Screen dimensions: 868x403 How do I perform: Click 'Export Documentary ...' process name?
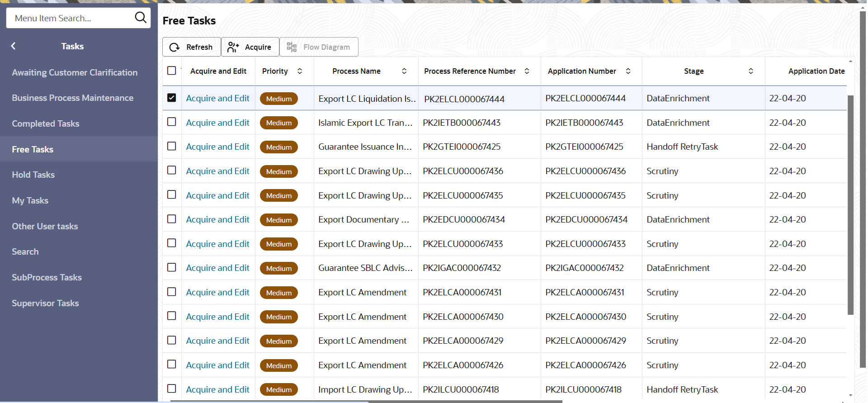(x=363, y=219)
